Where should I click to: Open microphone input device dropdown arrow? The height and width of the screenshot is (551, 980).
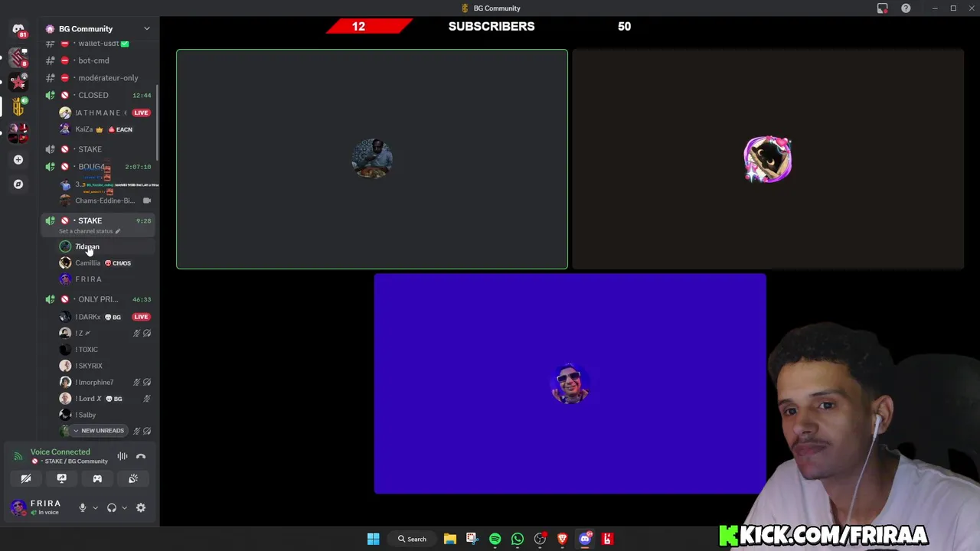coord(95,507)
